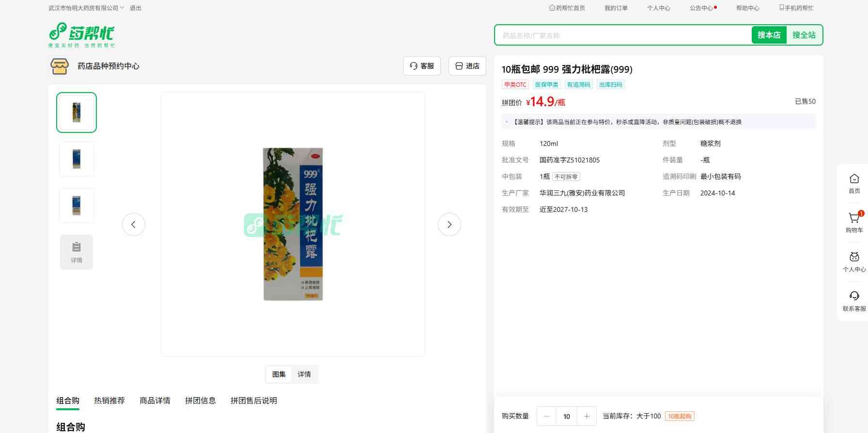
Task: Click the medicine name search field
Action: (x=622, y=35)
